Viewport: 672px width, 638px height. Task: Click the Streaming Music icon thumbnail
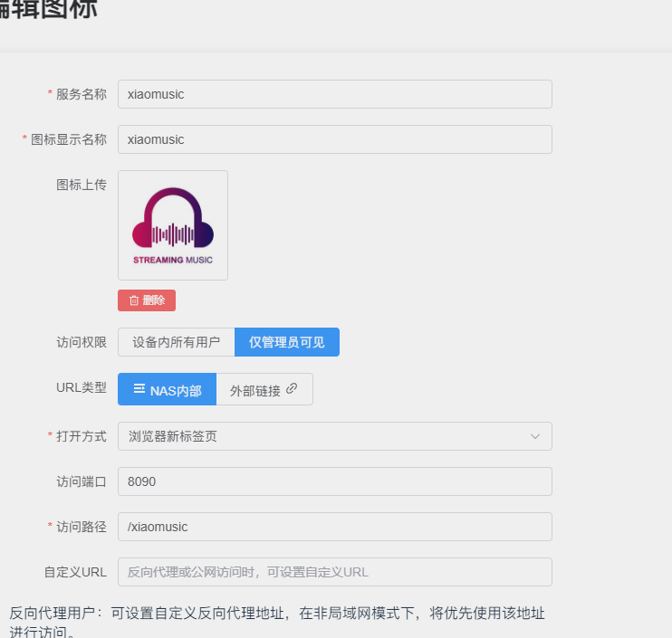coord(173,225)
